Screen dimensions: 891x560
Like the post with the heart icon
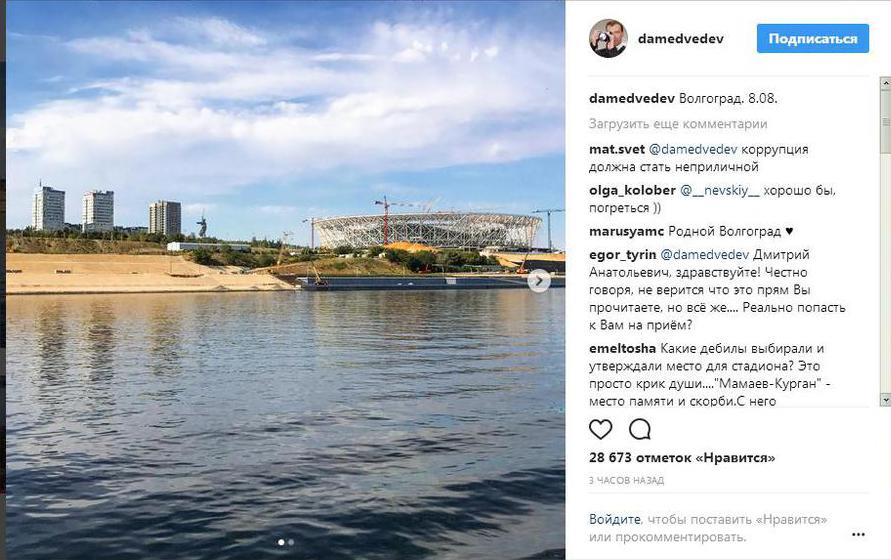pos(600,429)
